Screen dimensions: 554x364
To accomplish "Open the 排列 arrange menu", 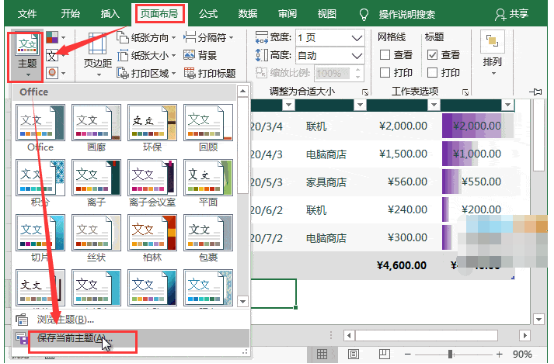I will [492, 53].
